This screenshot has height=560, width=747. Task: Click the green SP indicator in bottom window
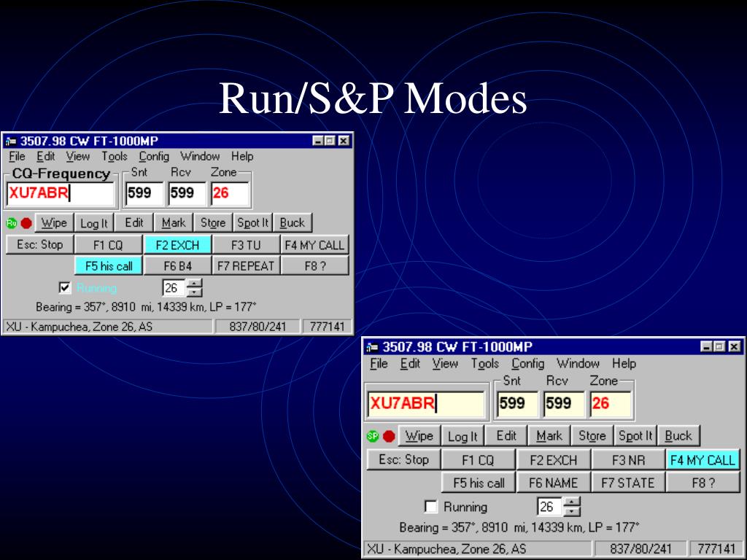coord(373,436)
